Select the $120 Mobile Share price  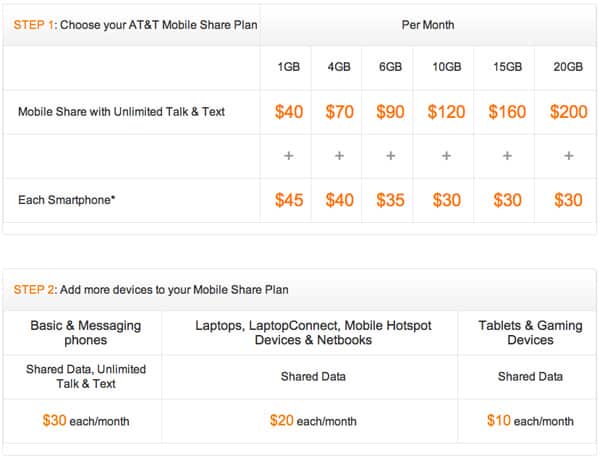(x=446, y=112)
